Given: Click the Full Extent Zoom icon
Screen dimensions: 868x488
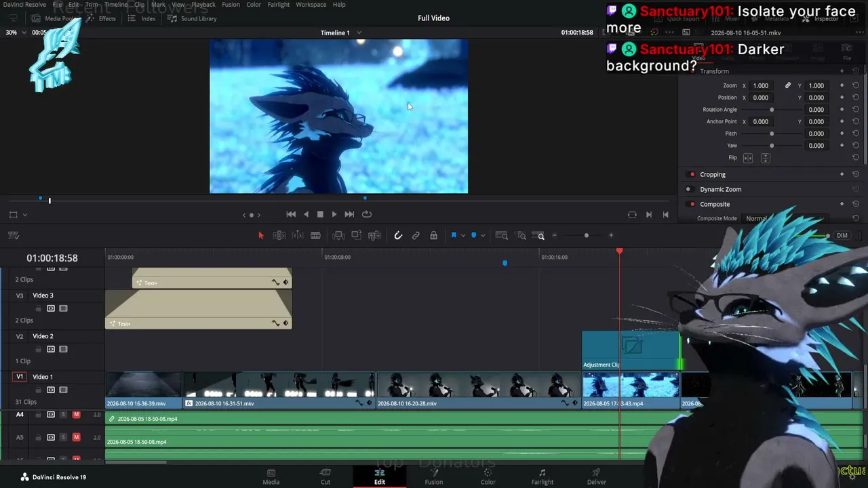Looking at the screenshot, I should (502, 236).
